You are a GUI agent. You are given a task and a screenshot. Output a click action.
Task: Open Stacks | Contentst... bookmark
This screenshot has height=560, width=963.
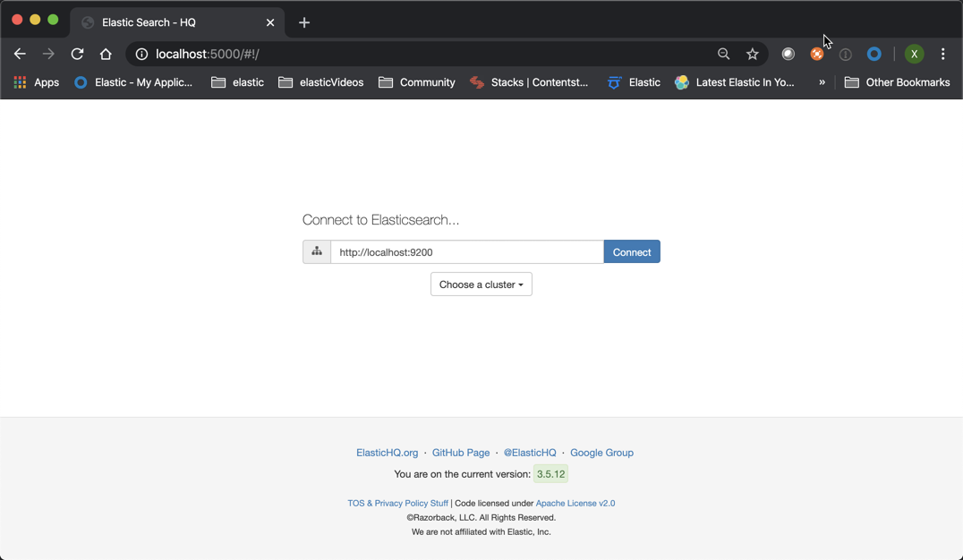pos(529,82)
